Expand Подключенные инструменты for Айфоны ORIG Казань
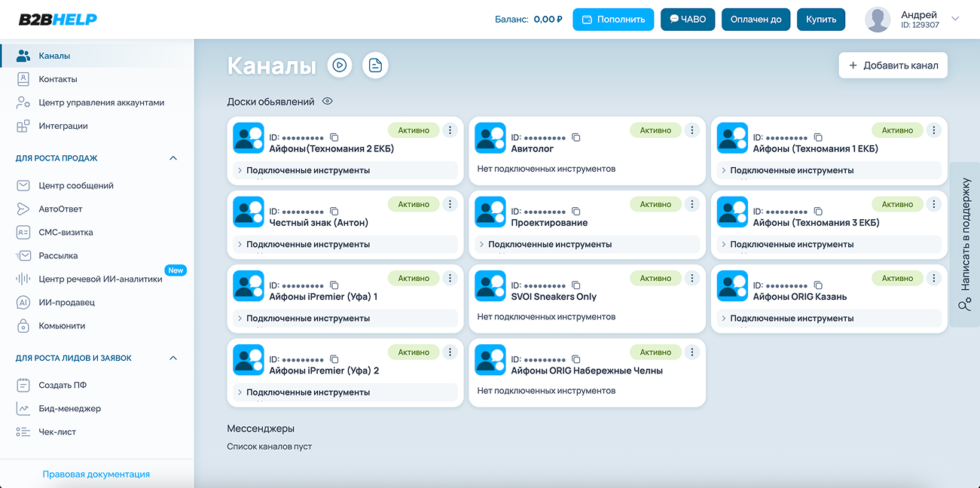The height and width of the screenshot is (488, 980). coord(829,318)
